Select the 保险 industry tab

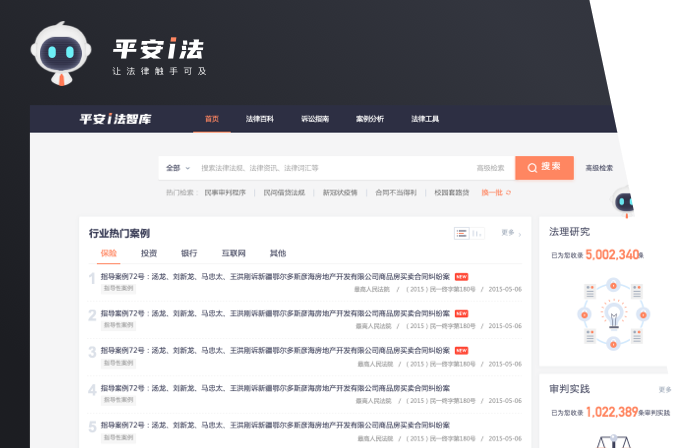109,253
